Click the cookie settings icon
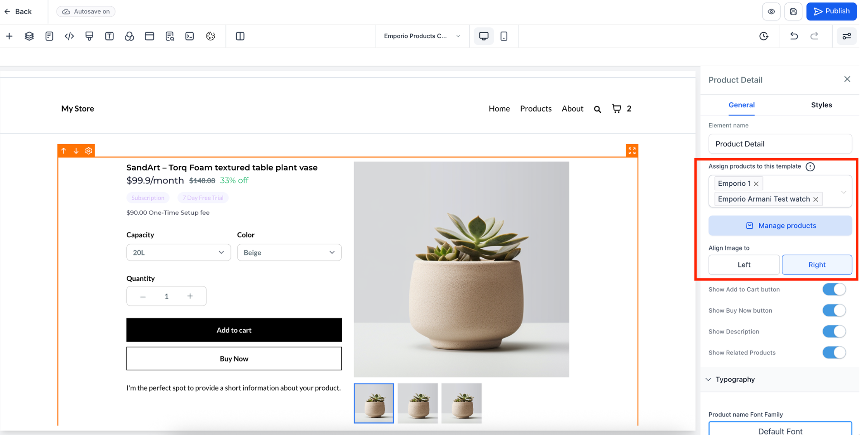The image size is (868, 435). tap(211, 36)
